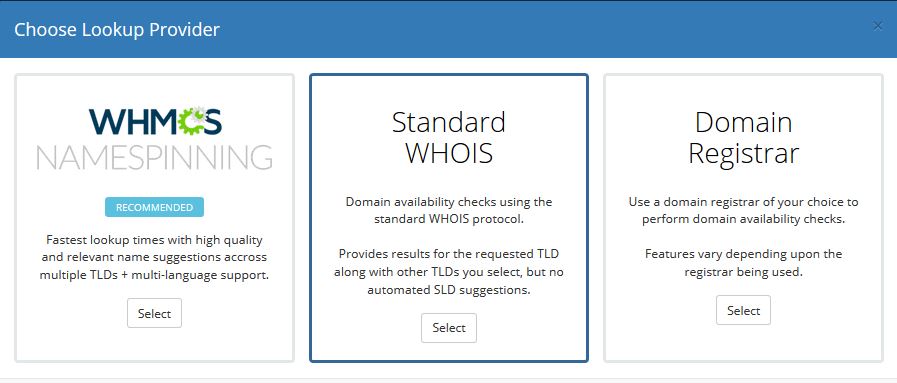Image resolution: width=897 pixels, height=383 pixels.
Task: Click the WHMCS Namespinning logo
Action: click(x=154, y=138)
